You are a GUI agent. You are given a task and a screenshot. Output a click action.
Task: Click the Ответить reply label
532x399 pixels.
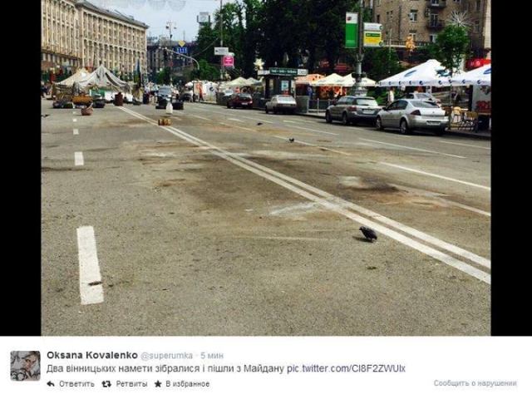(76, 384)
